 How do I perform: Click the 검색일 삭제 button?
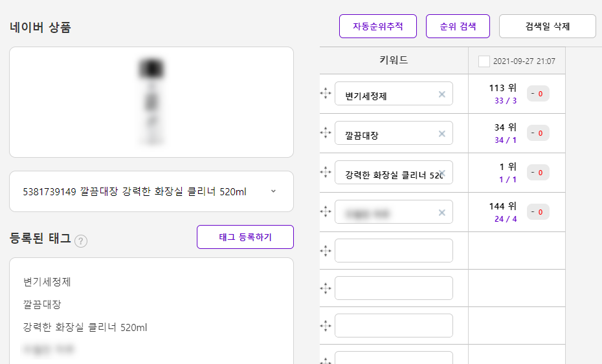(x=548, y=26)
